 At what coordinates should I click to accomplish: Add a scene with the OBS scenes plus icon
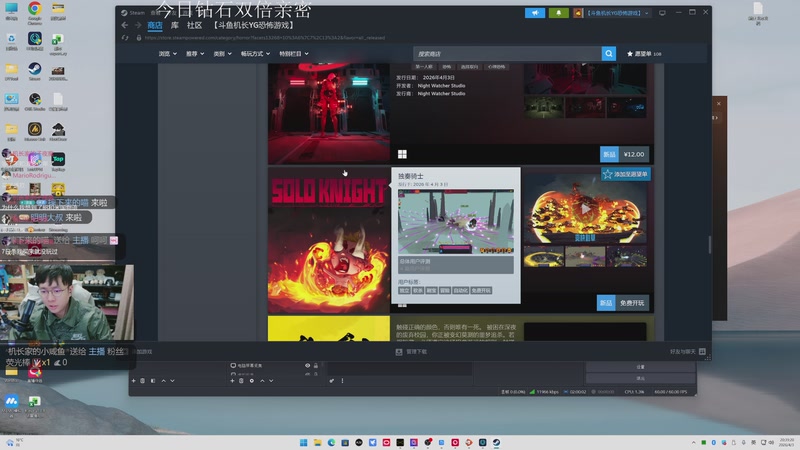[x=134, y=381]
